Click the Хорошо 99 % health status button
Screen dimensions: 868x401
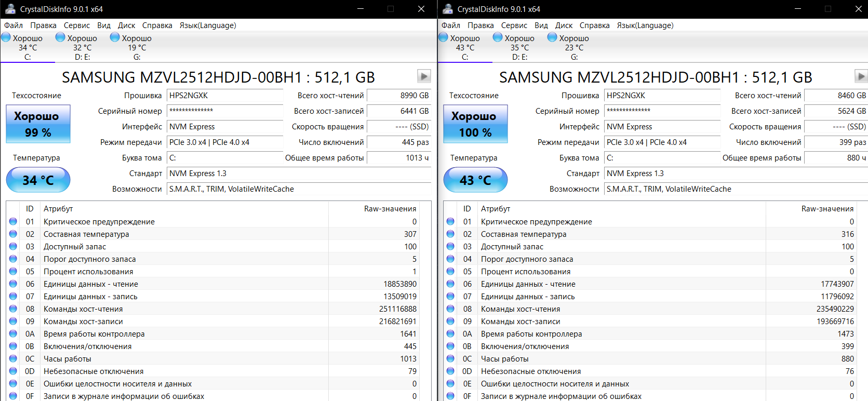click(38, 124)
